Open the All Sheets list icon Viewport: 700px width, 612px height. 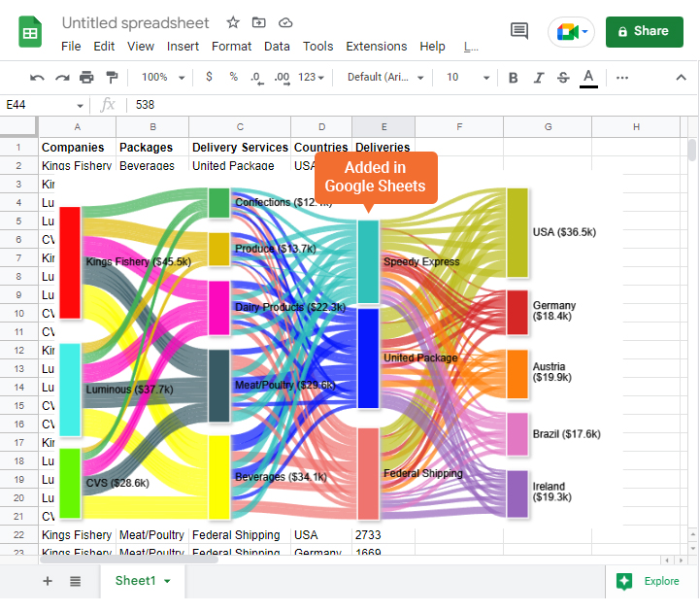[x=75, y=581]
